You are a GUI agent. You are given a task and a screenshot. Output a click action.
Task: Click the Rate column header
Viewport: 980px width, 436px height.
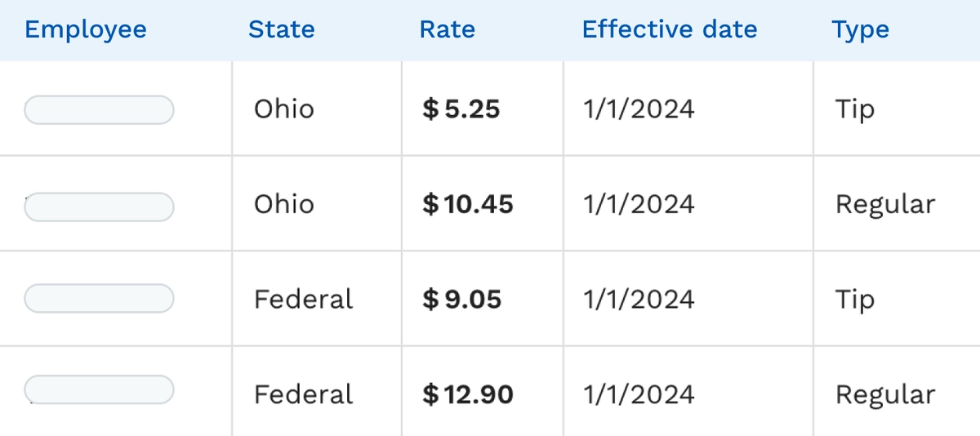point(447,30)
